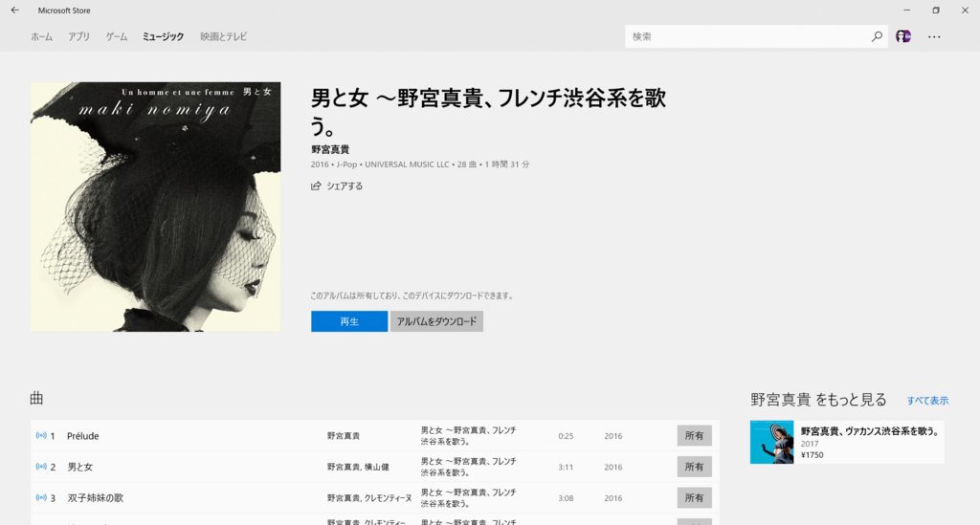Image resolution: width=980 pixels, height=525 pixels.
Task: Click the search magnifier icon
Action: click(x=877, y=36)
